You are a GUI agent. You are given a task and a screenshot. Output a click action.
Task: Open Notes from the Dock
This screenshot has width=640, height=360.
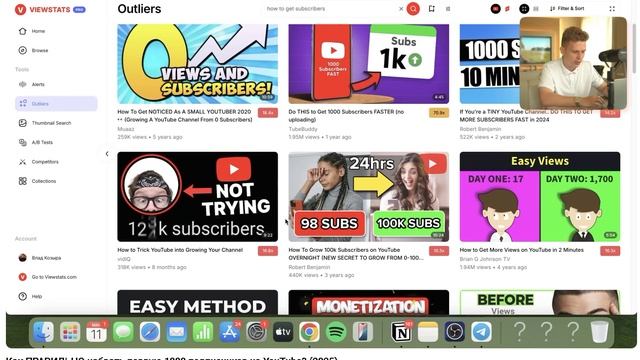(x=428, y=331)
